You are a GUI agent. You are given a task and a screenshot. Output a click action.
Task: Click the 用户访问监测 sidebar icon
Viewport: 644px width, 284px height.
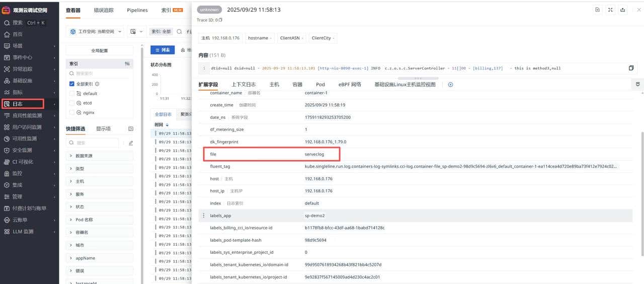7,127
